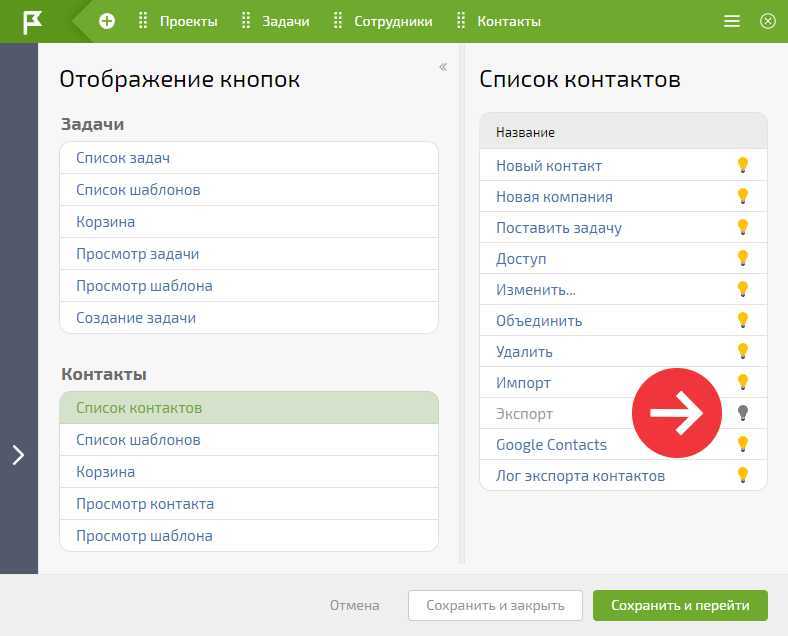Select Создание задачи
The height and width of the screenshot is (636, 788).
tap(249, 317)
